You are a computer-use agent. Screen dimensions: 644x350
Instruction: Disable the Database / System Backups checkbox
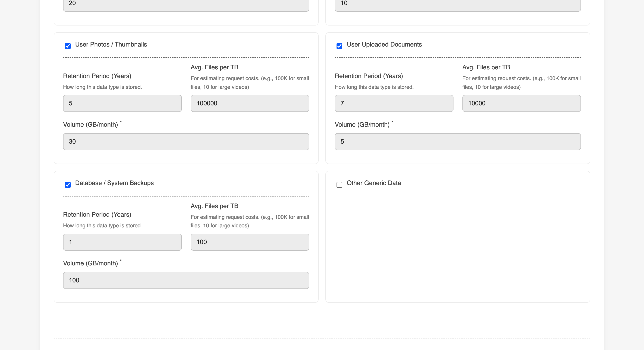point(68,185)
